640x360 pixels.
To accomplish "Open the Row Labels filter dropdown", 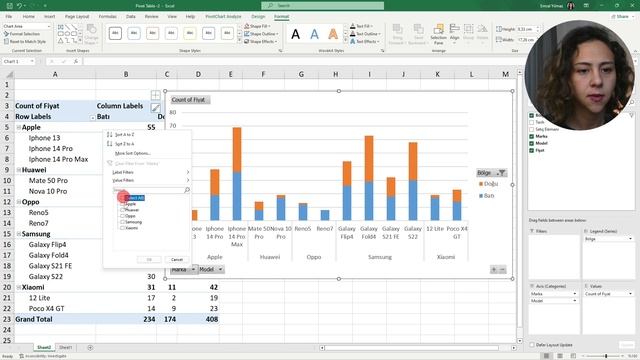I will pos(92,117).
